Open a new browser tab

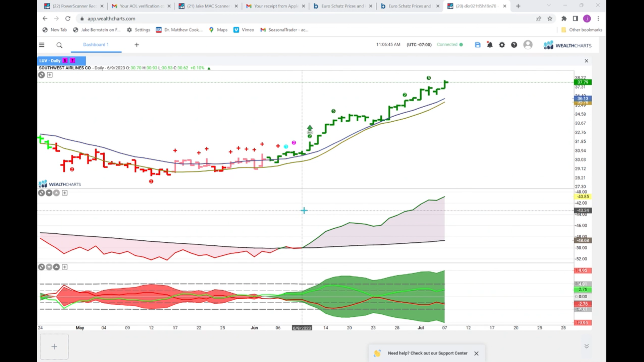[518, 6]
